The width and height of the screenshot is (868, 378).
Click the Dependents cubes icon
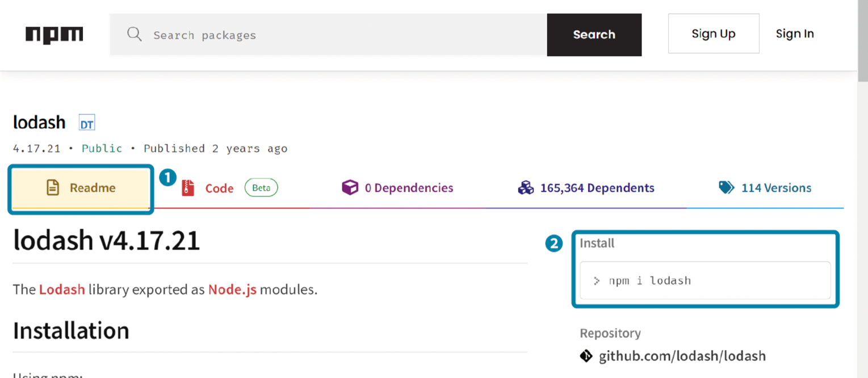[x=526, y=188]
